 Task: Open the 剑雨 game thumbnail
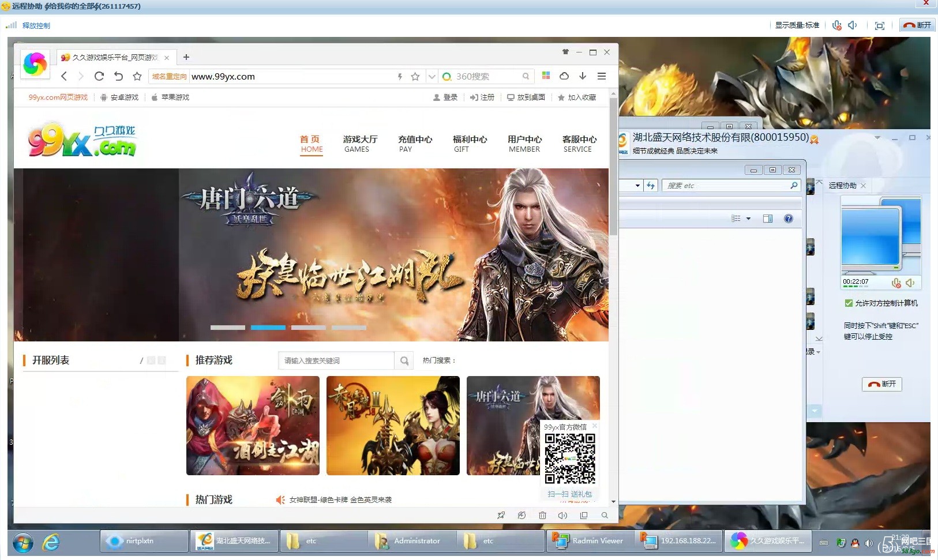pos(253,426)
